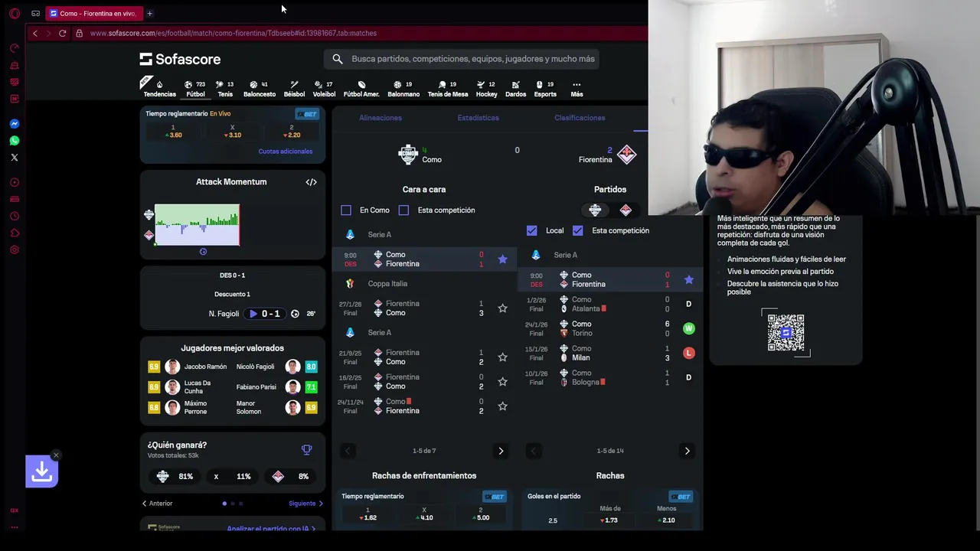Open Analizar el partido con IA link

point(271,528)
